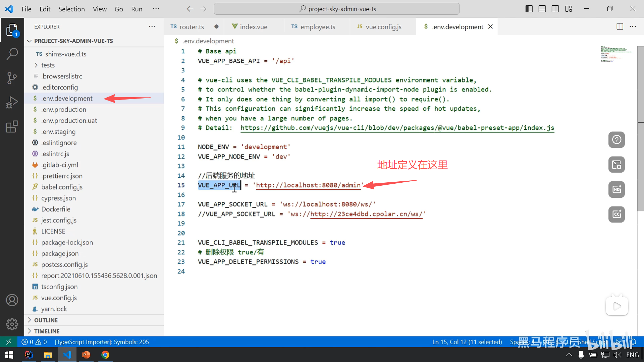Open the Accounts icon in activity bar
The height and width of the screenshot is (362, 644).
[12, 300]
